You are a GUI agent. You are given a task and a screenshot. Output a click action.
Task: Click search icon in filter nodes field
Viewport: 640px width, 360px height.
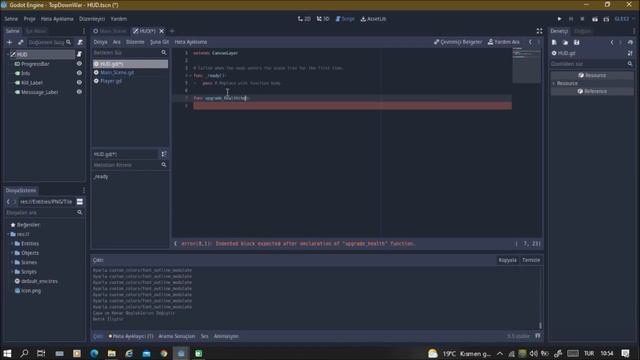(x=69, y=42)
